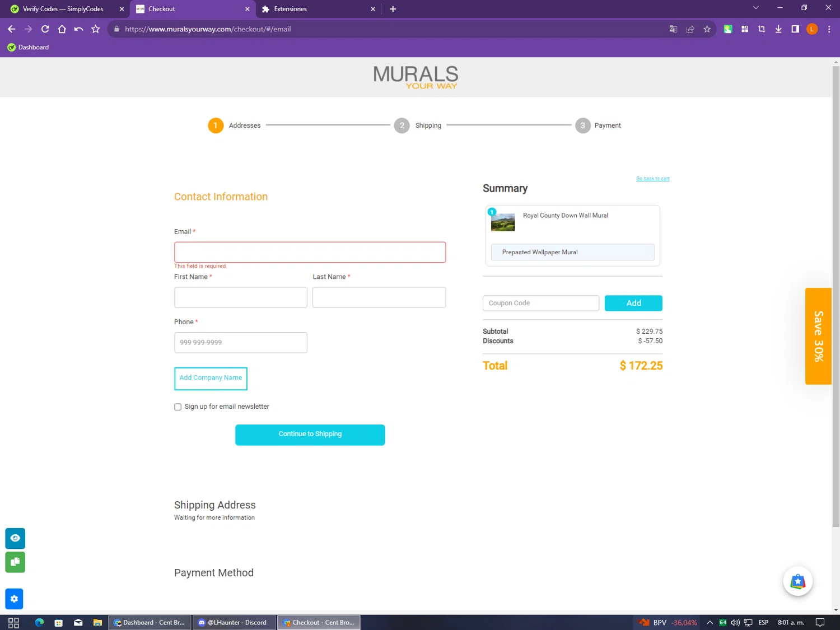
Task: Switch to Dashboard - Cent Browser taskbar window
Action: (x=150, y=623)
